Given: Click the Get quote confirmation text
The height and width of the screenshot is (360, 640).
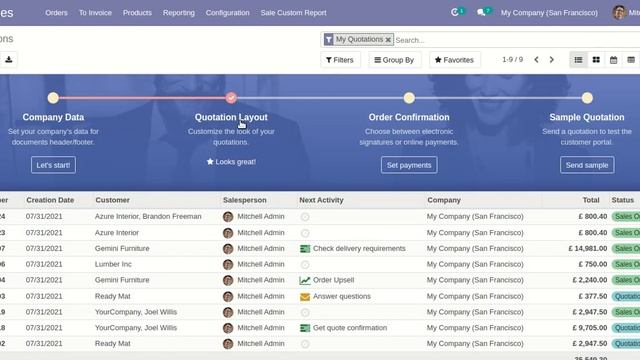Looking at the screenshot, I should tap(350, 328).
